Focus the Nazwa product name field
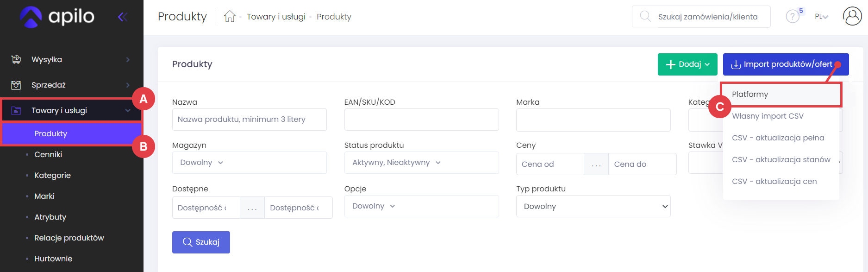 249,120
